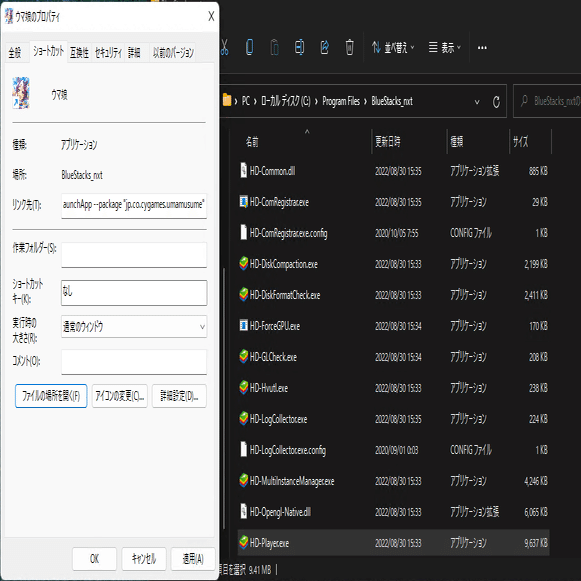Click the ファイルの場所を開く button
This screenshot has height=581, width=581.
point(51,396)
